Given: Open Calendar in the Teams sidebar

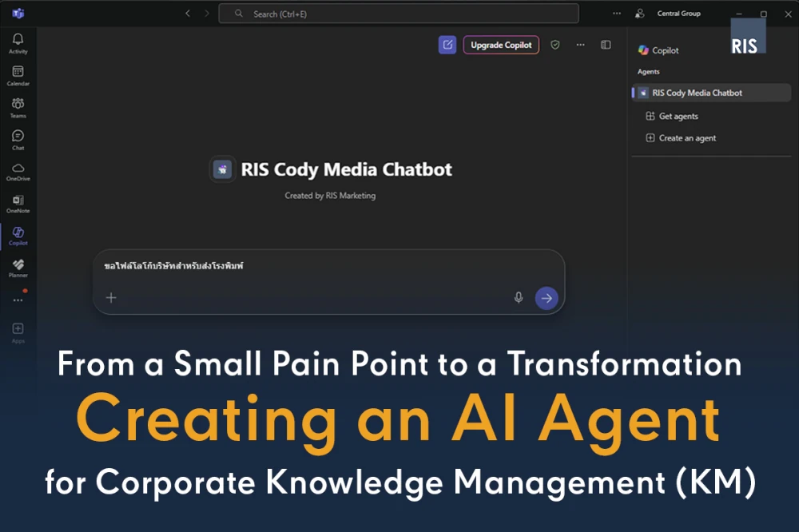Looking at the screenshot, I should (18, 75).
